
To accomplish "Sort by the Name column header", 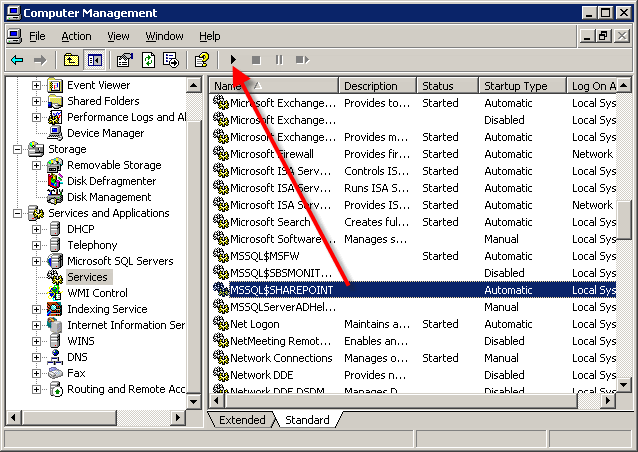I will [x=274, y=86].
